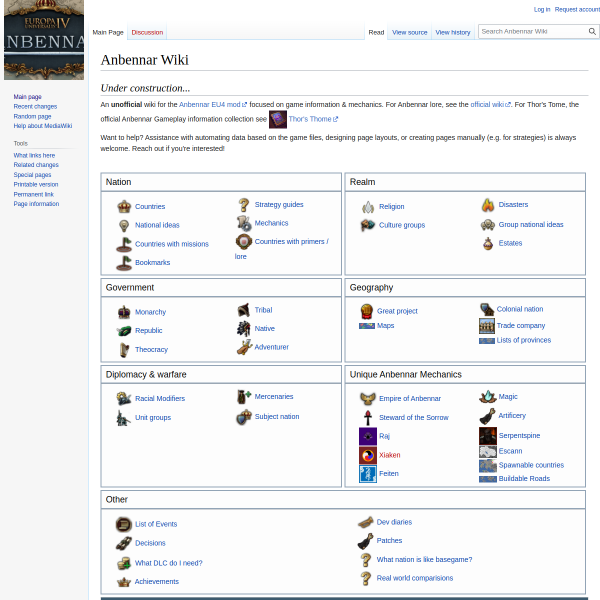The height and width of the screenshot is (600, 600).
Task: Click the helmet icon beside Tribal
Action: tap(244, 310)
